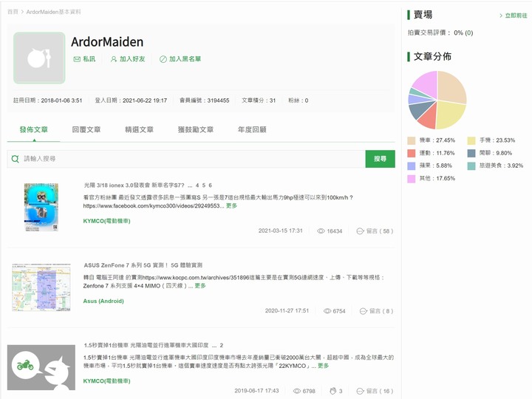
Task: Click 首頁 in the breadcrumb
Action: tap(13, 12)
